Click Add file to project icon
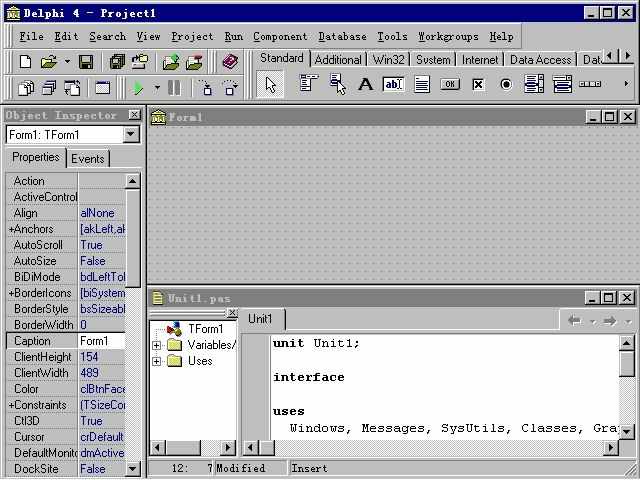 coord(171,62)
